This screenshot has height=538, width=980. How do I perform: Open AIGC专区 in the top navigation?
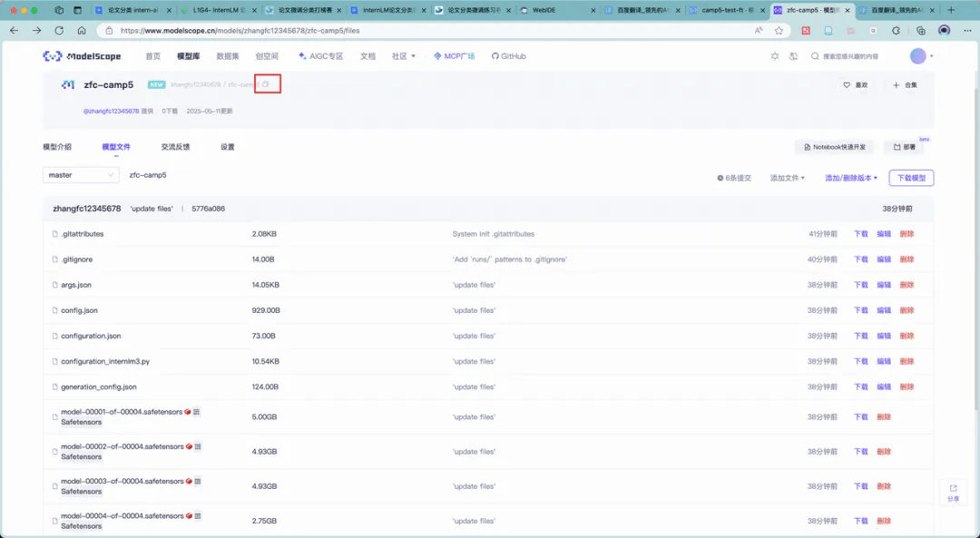(x=320, y=56)
